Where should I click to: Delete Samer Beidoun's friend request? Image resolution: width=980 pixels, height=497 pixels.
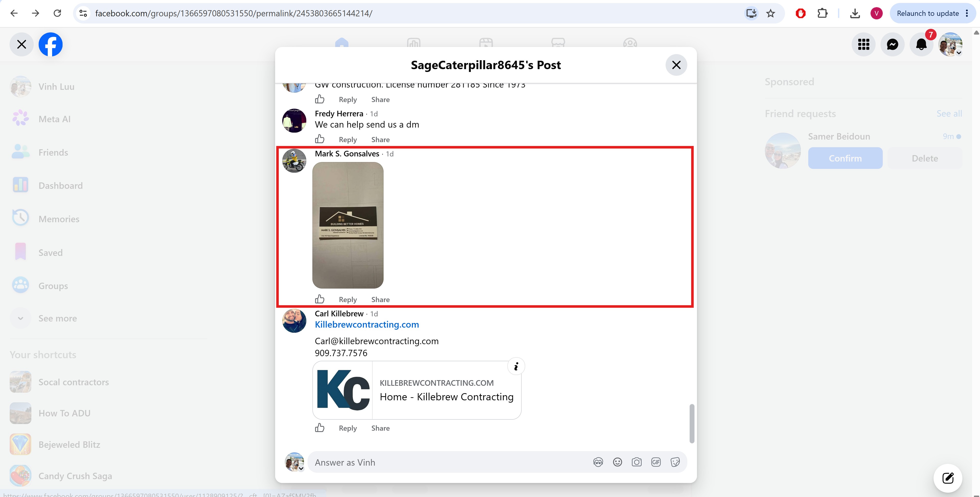click(925, 158)
